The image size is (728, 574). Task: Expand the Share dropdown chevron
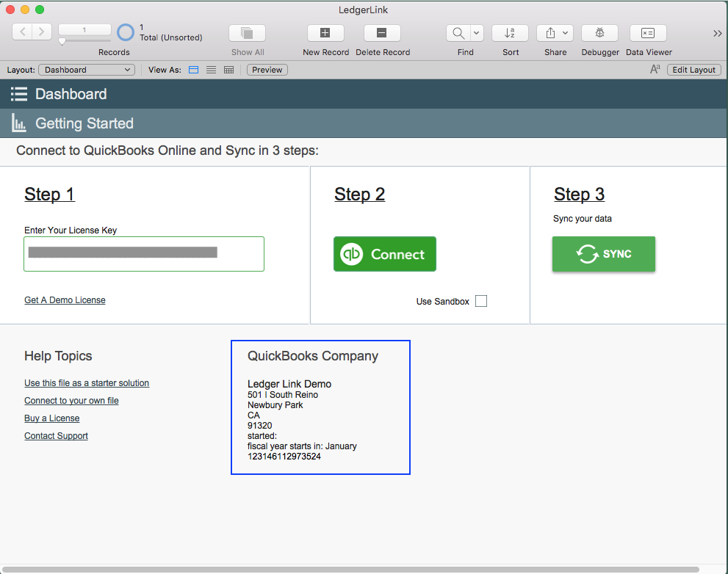(566, 33)
